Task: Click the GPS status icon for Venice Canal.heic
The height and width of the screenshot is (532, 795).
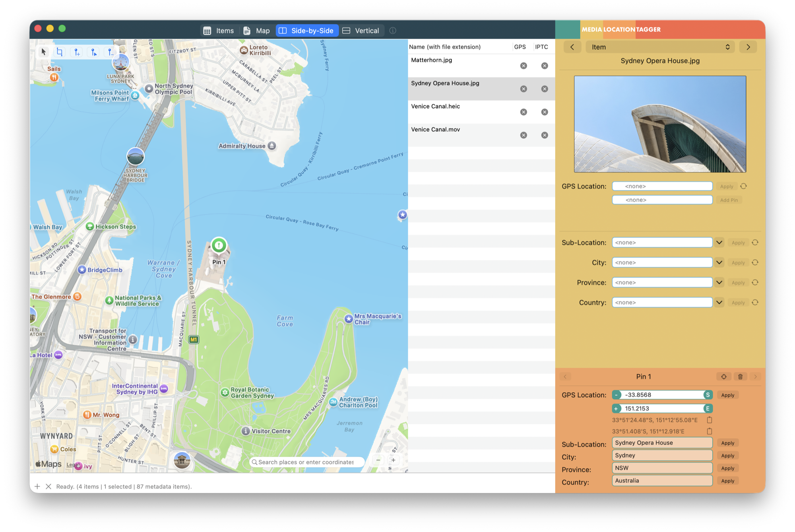Action: click(524, 112)
